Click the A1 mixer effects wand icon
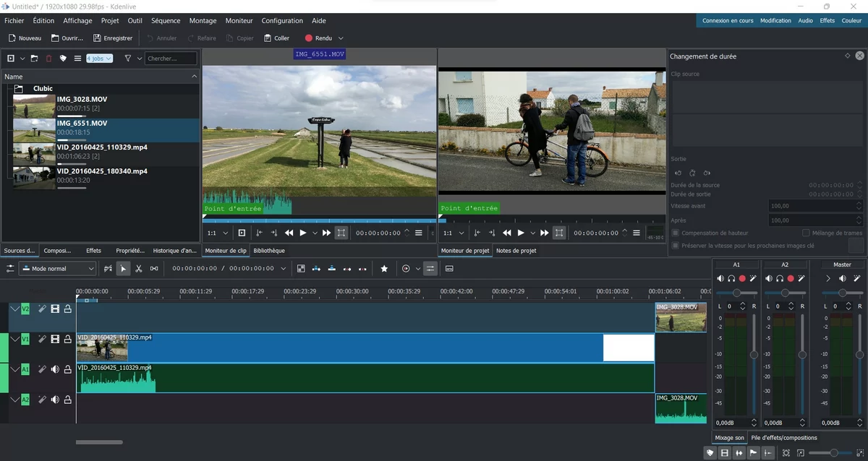Image resolution: width=868 pixels, height=461 pixels. coord(753,278)
